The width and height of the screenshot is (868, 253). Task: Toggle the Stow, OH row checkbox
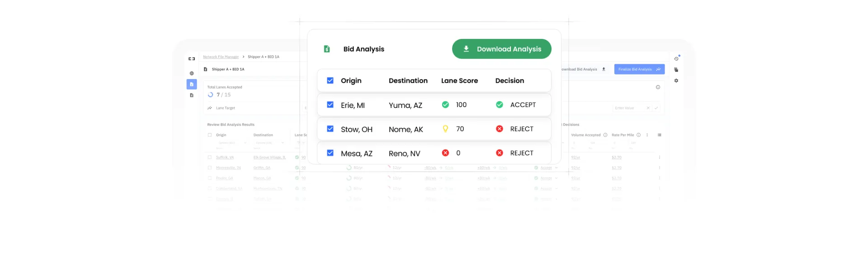tap(330, 129)
